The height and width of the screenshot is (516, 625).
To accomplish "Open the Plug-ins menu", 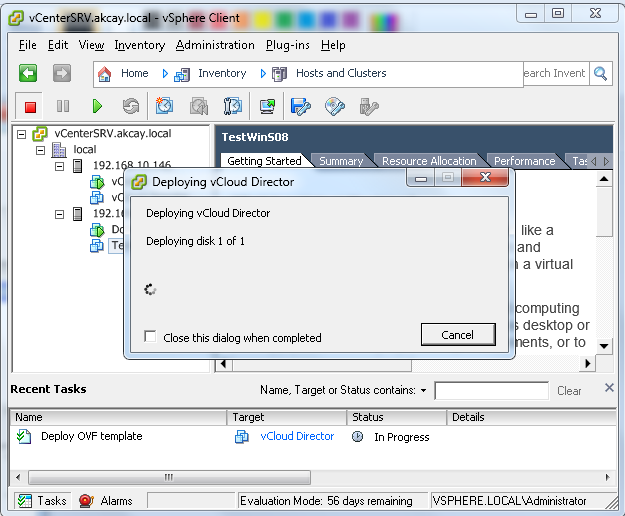I will (x=287, y=45).
